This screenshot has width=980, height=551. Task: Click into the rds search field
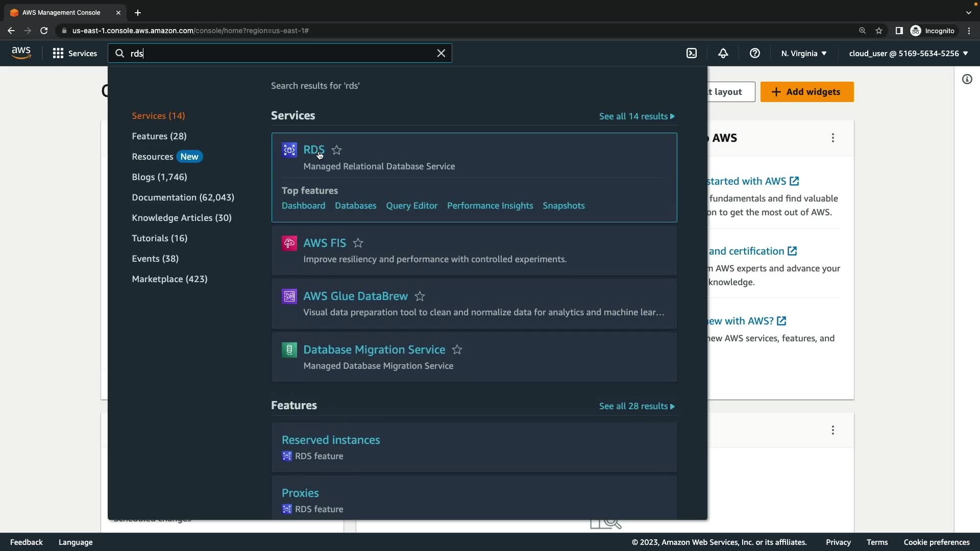click(x=281, y=53)
